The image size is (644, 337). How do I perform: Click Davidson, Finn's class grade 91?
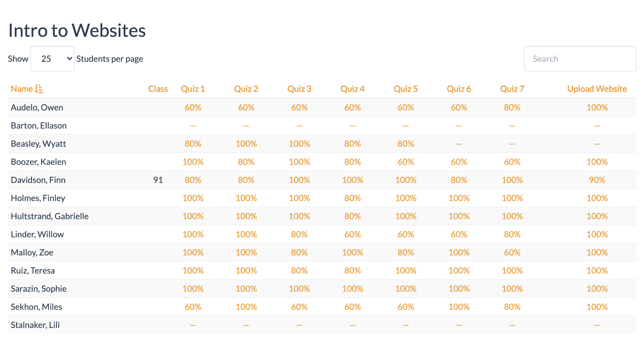coord(158,180)
